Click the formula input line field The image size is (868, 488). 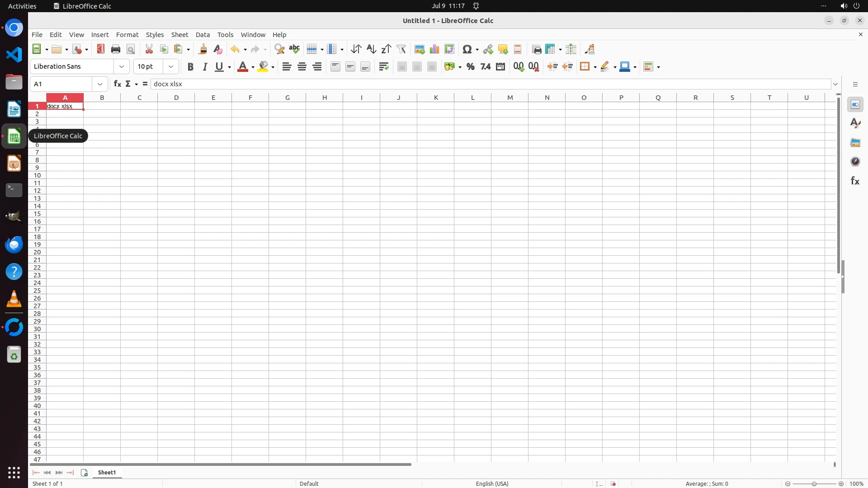coord(491,84)
